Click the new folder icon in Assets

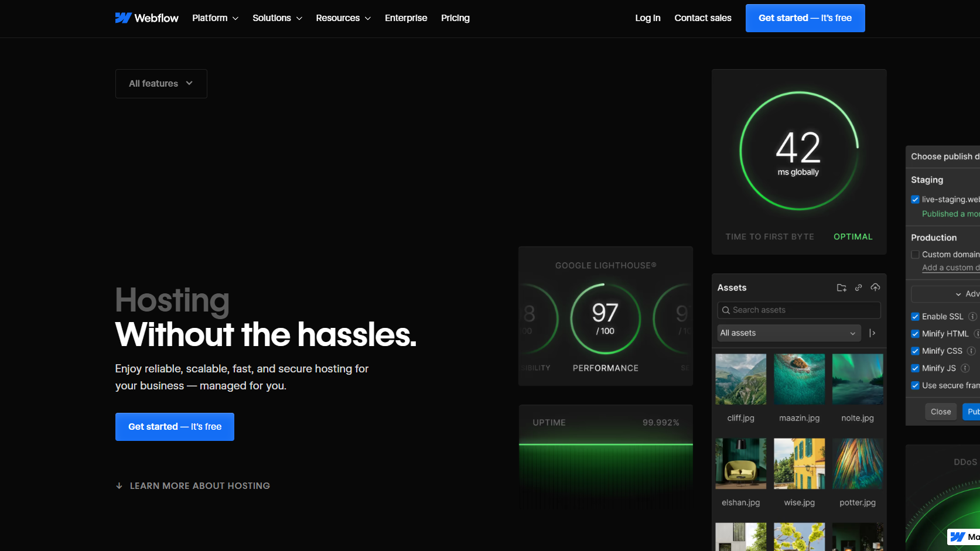[841, 288]
